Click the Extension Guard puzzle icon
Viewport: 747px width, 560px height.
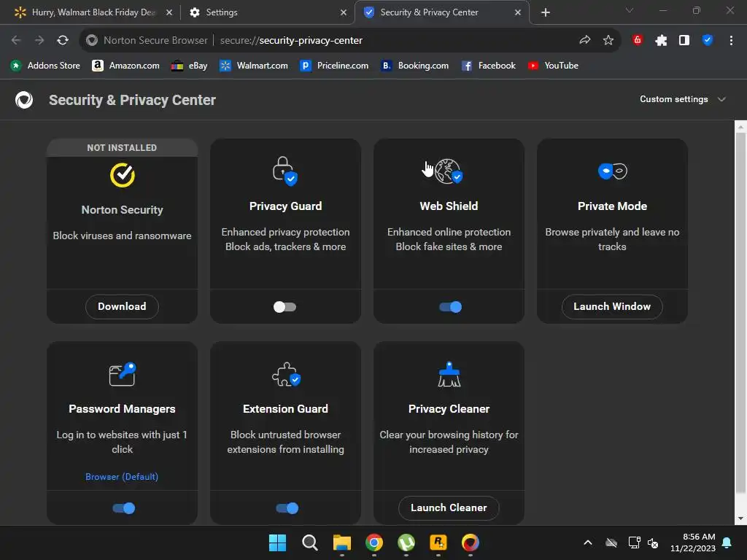coord(286,374)
